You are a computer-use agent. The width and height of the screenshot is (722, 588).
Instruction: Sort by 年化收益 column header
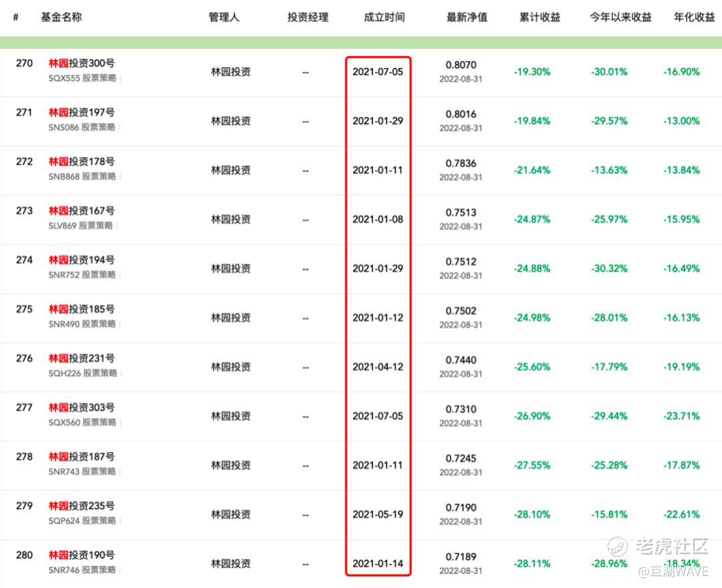[695, 17]
